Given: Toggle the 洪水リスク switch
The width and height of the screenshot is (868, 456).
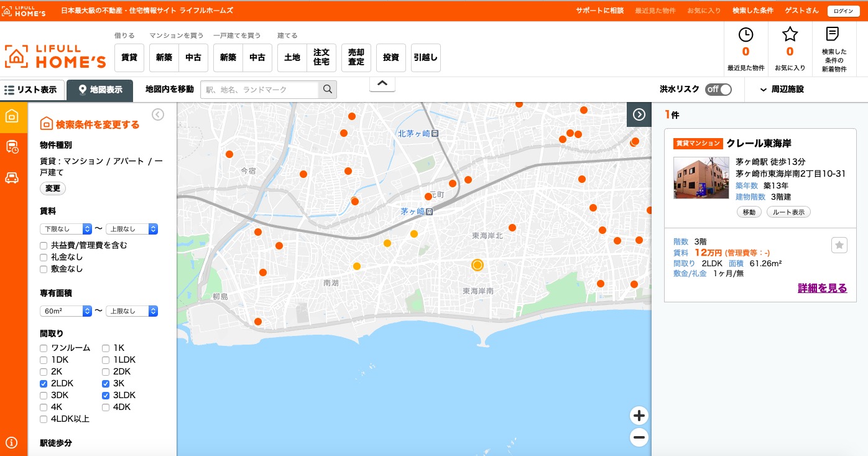Looking at the screenshot, I should [718, 90].
